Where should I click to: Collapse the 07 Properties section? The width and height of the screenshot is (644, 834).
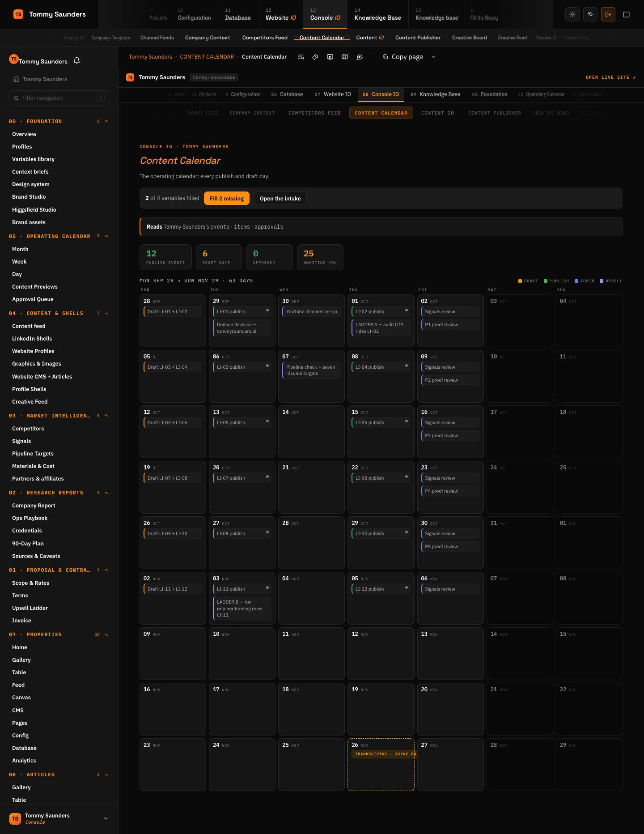pyautogui.click(x=106, y=634)
